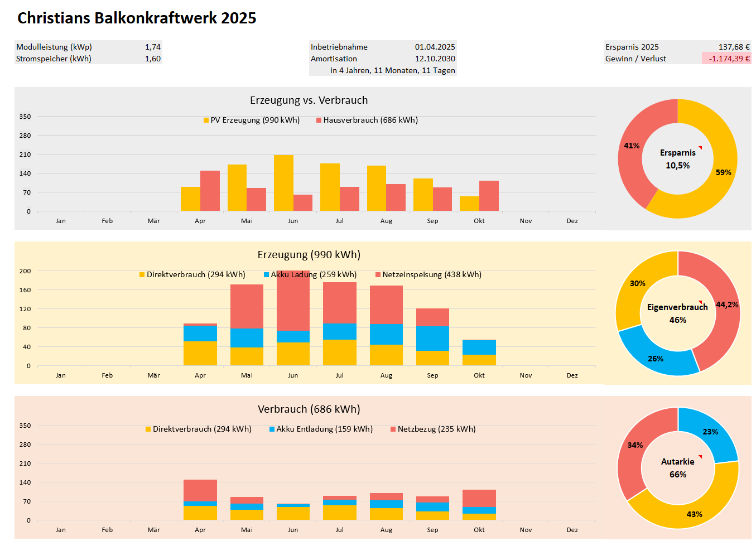Viewport: 756px width, 546px height.
Task: Click the yellow PV Erzeugung legend marker
Action: (206, 120)
